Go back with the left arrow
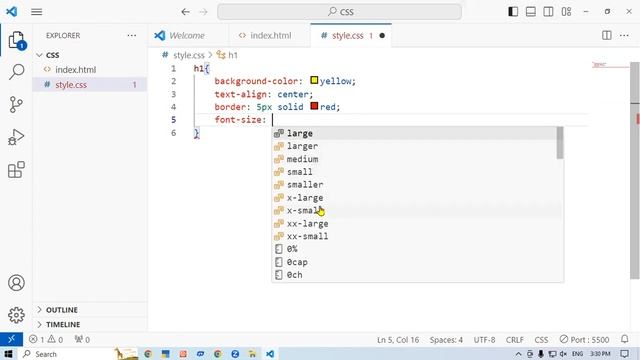 pyautogui.click(x=186, y=12)
